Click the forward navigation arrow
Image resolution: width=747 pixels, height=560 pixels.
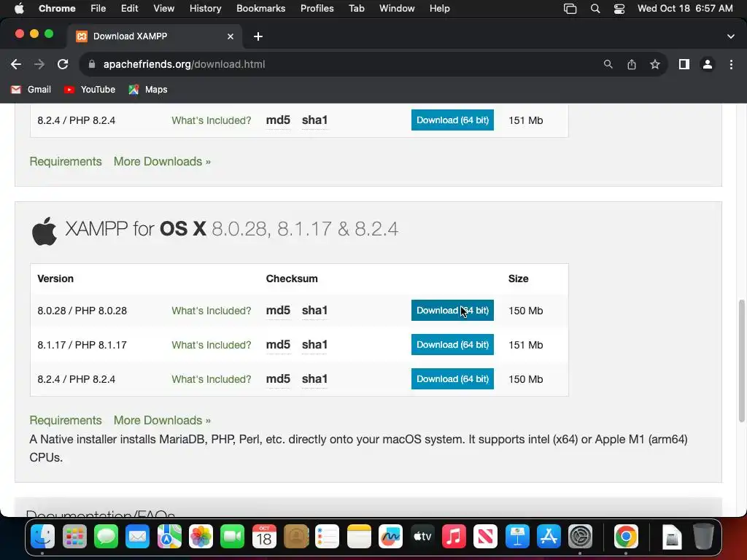point(39,64)
